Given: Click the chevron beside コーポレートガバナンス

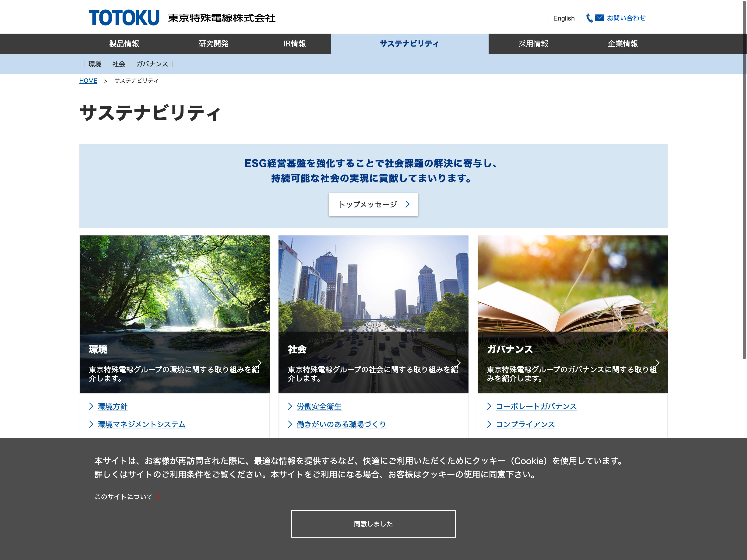Looking at the screenshot, I should 489,406.
